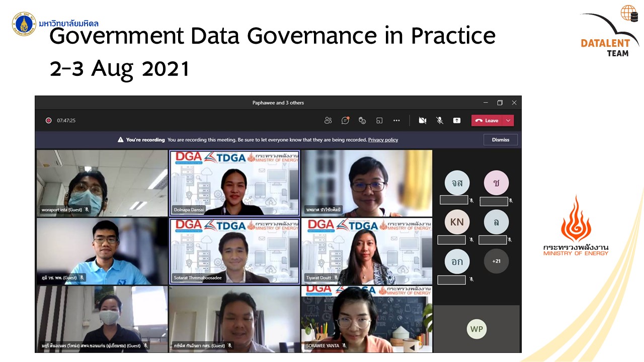Click the red recording indicator icon
Image resolution: width=644 pixels, height=362 pixels.
49,121
